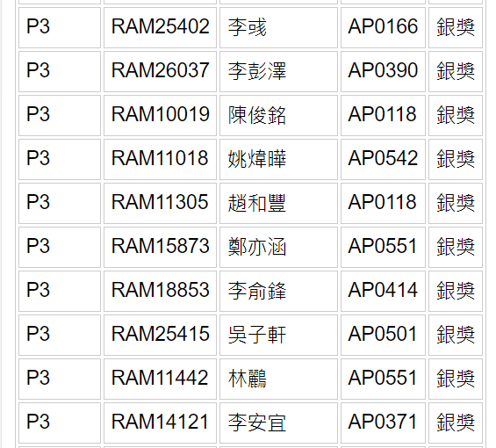Click the P3 cell beside RAM11305
The height and width of the screenshot is (448, 496).
(x=60, y=203)
